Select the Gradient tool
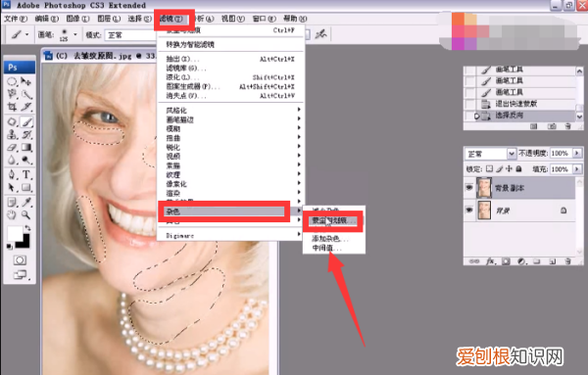 pyautogui.click(x=25, y=147)
